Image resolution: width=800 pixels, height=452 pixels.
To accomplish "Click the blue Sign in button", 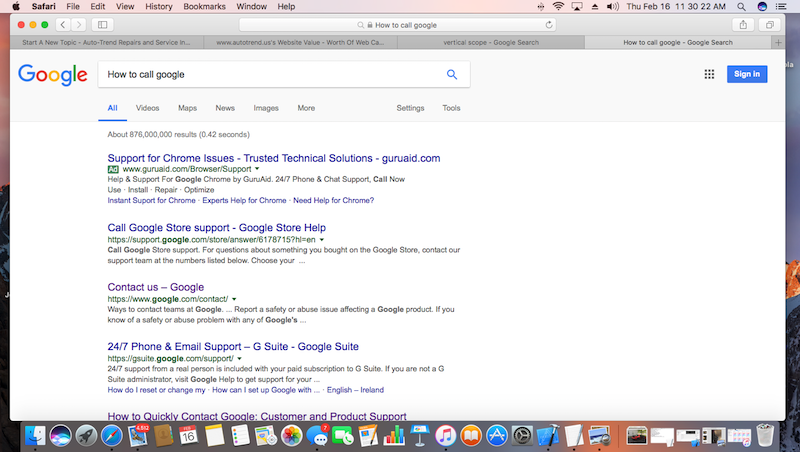I will pyautogui.click(x=747, y=74).
